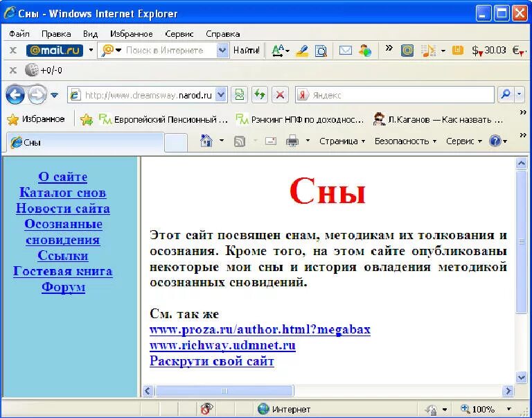Screen dimensions: 532x418
Task: Open the Гостевая книга link
Action: click(x=63, y=271)
